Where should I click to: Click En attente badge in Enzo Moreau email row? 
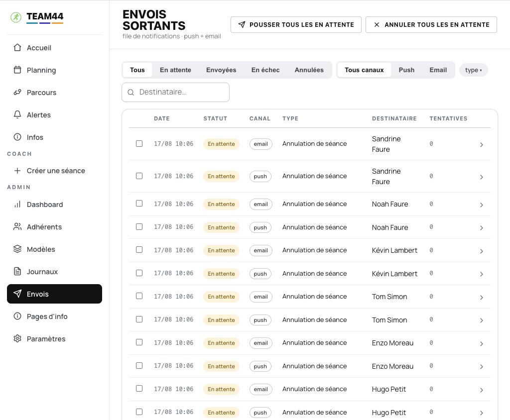point(221,343)
